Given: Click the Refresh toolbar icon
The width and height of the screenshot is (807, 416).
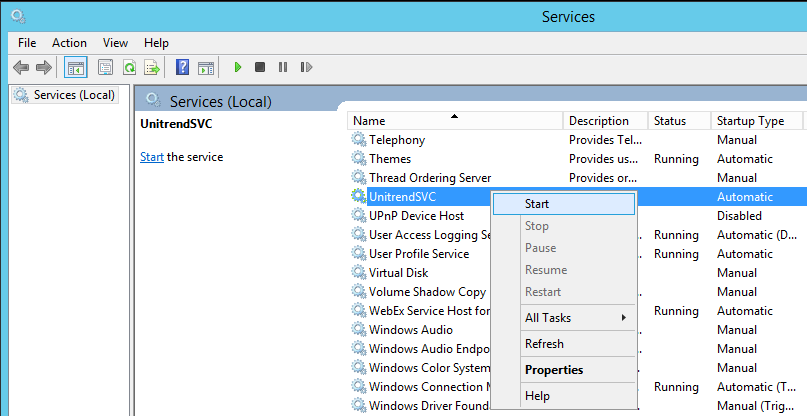Looking at the screenshot, I should click(129, 67).
